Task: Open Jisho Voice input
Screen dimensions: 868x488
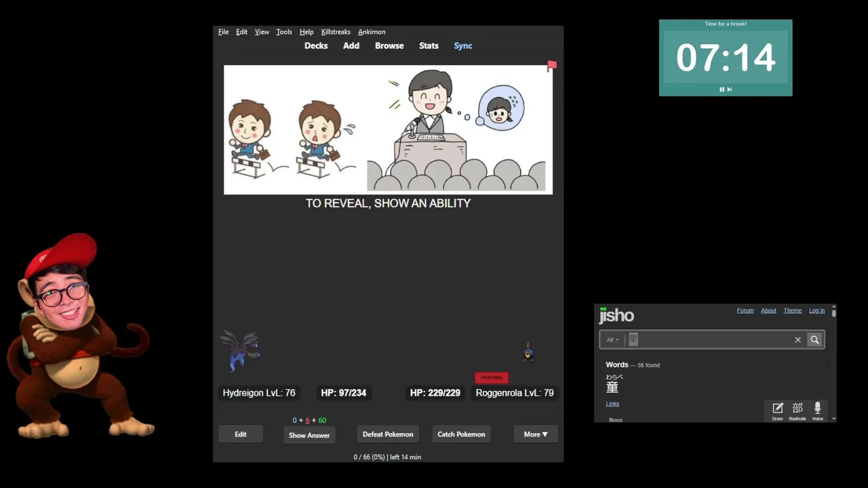Action: pos(817,411)
